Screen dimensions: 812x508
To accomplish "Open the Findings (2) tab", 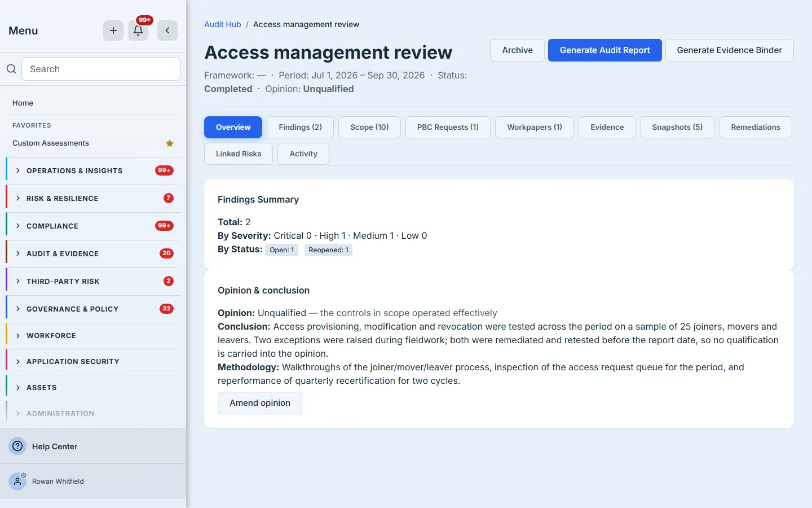I will [300, 127].
